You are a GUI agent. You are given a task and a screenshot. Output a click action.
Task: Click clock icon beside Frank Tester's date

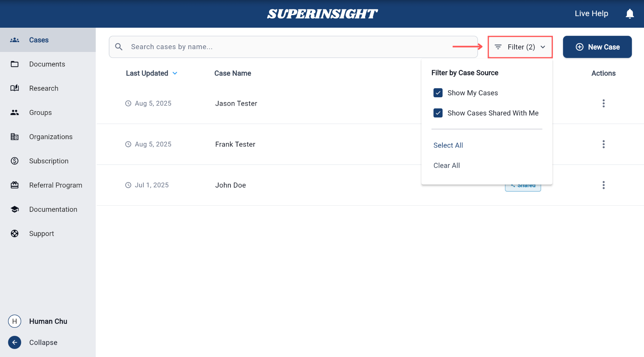tap(128, 144)
